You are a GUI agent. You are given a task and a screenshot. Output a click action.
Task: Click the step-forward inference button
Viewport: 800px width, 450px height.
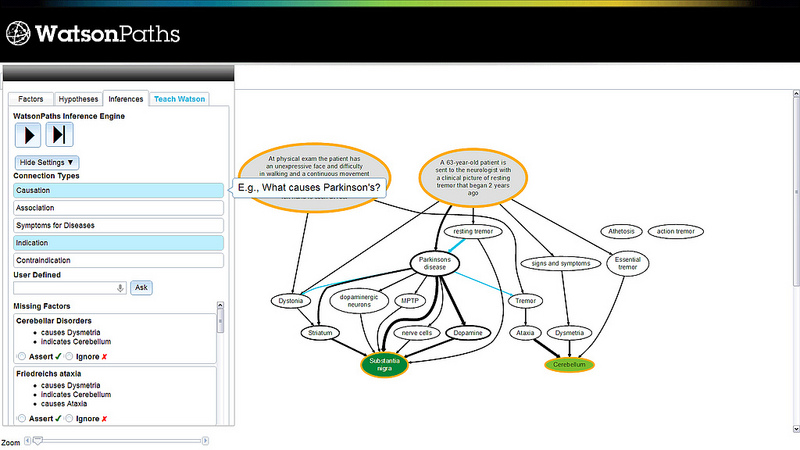click(x=59, y=135)
